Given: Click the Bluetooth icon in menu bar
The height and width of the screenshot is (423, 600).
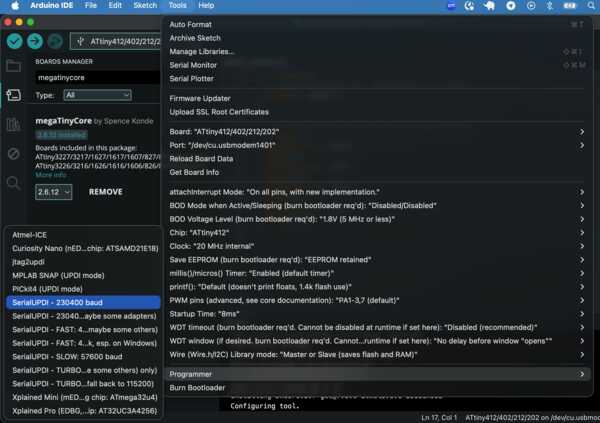Looking at the screenshot, I should tap(549, 5).
